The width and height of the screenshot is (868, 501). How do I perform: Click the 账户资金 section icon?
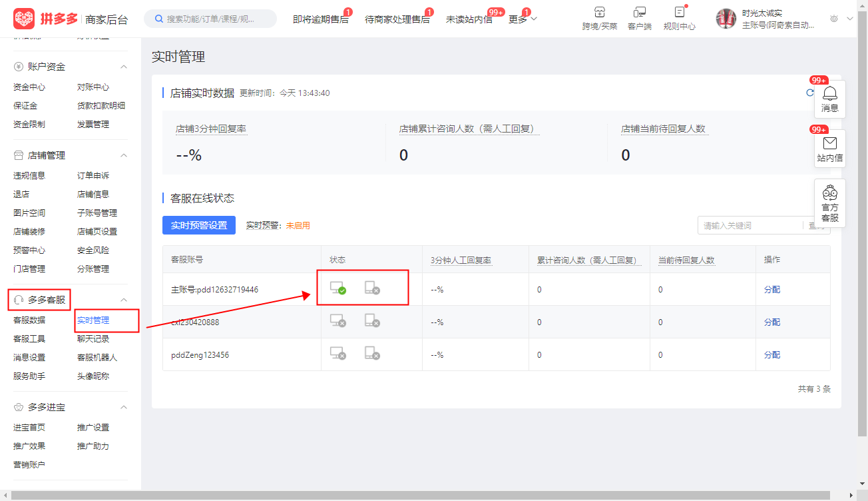(x=19, y=67)
